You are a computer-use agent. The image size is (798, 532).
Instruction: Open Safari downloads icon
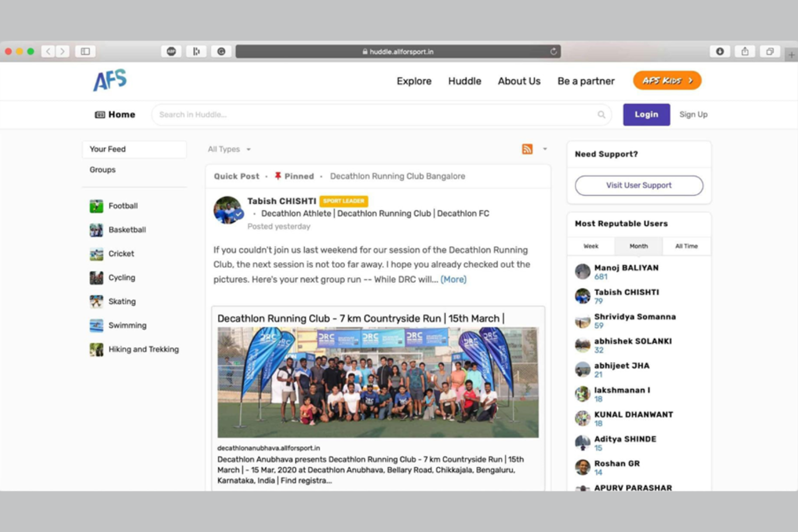[720, 51]
